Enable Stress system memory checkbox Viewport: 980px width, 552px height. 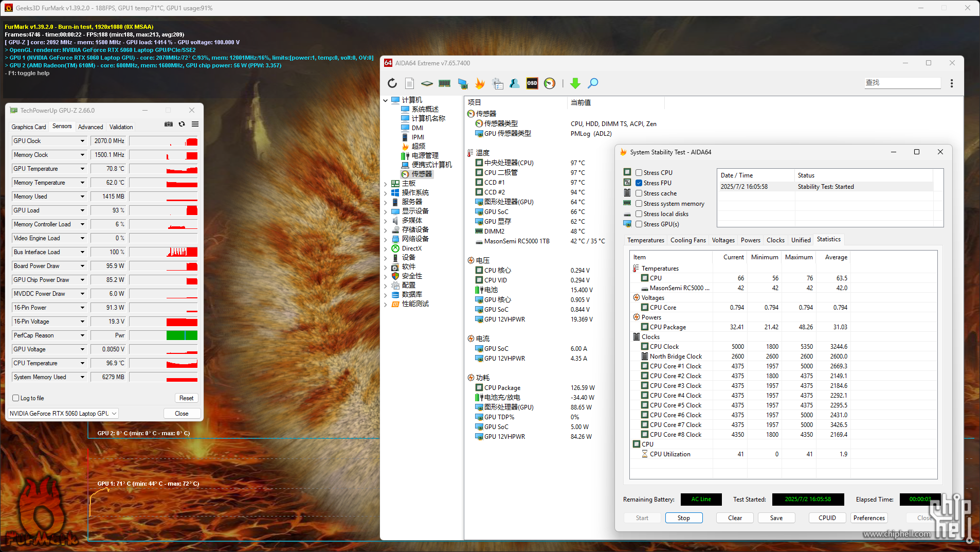639,204
